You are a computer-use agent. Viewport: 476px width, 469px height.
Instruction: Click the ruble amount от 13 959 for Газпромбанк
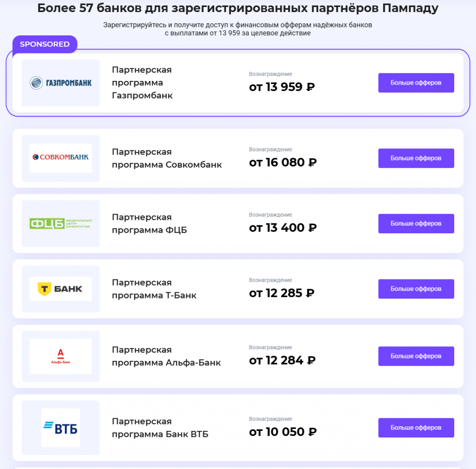pyautogui.click(x=282, y=86)
